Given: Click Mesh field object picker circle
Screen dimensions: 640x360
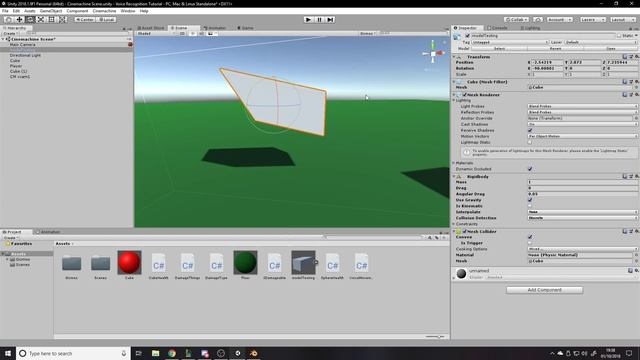Looking at the screenshot, I should click(636, 87).
